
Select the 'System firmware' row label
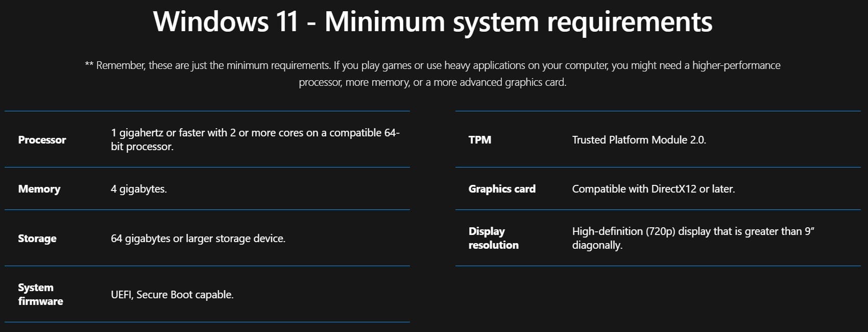click(40, 294)
